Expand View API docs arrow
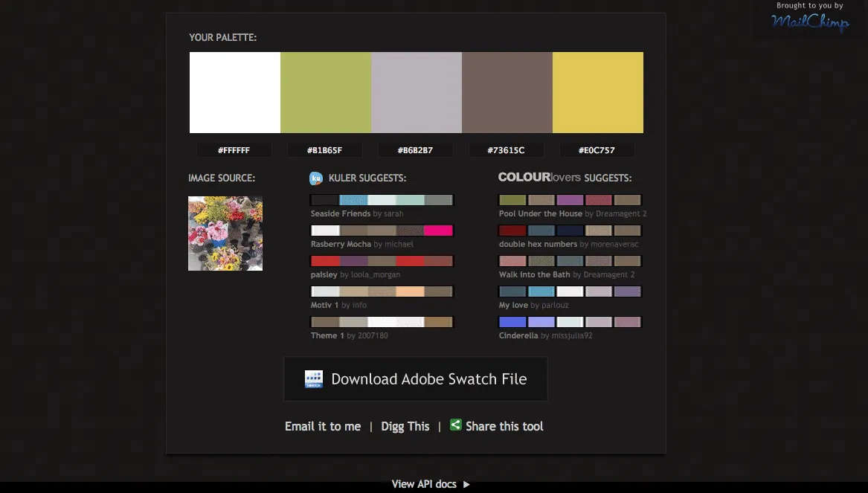Image resolution: width=868 pixels, height=493 pixels. pyautogui.click(x=466, y=484)
